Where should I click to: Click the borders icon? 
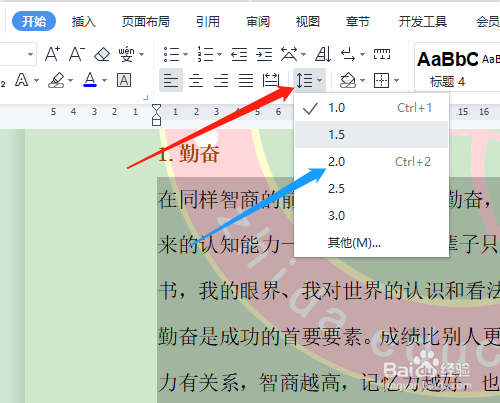[x=382, y=80]
